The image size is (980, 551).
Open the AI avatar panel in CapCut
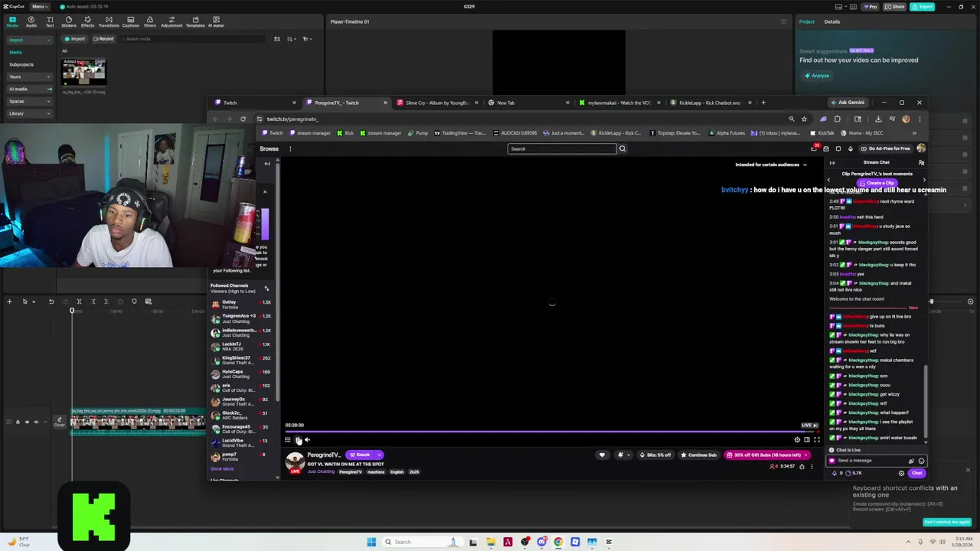[x=217, y=21]
